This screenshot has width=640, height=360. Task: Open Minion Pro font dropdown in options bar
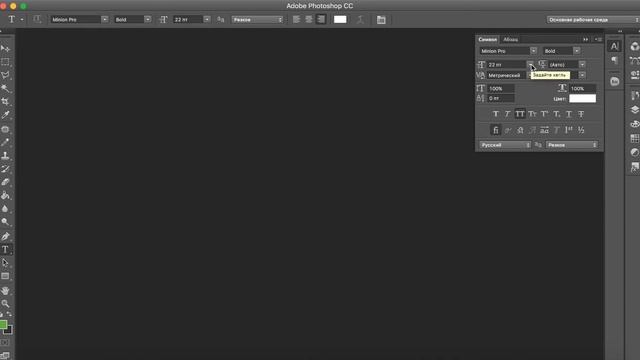click(104, 19)
